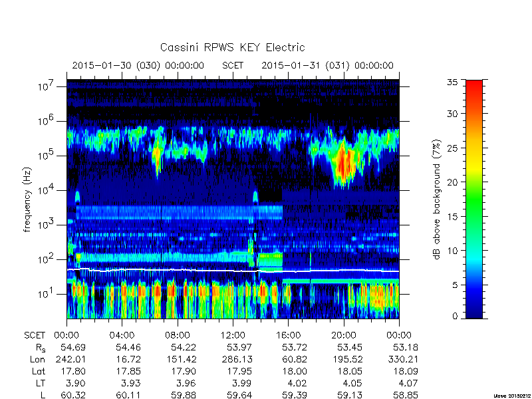Click color bar tick label "35"

453,82
